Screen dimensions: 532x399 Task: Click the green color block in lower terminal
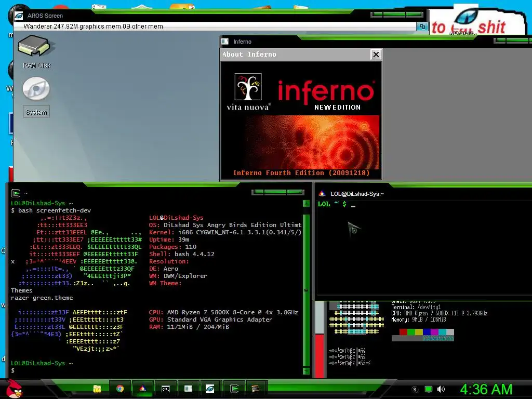(x=411, y=331)
